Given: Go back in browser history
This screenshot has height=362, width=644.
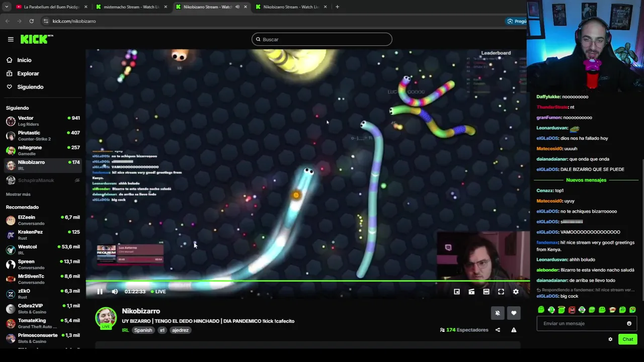Looking at the screenshot, I should click(x=7, y=21).
